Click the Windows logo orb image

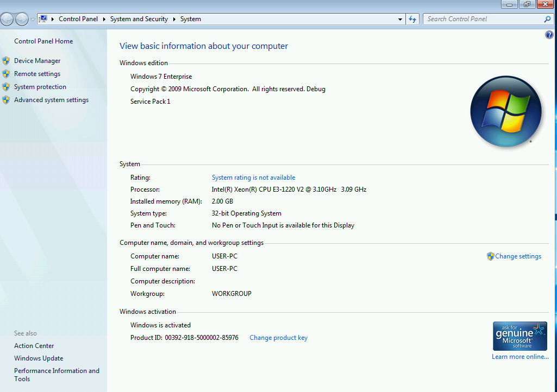[506, 111]
